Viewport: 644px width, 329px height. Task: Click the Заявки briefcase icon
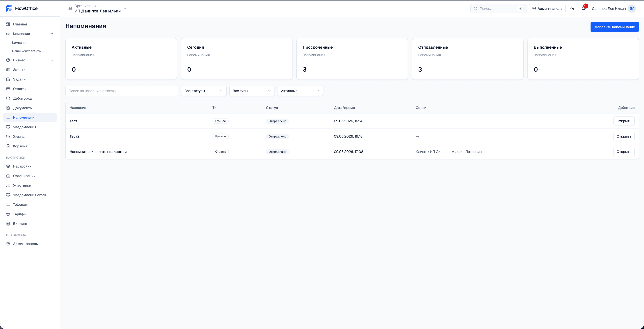point(8,70)
